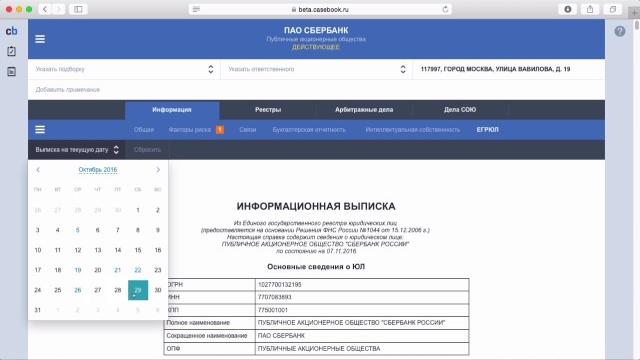Click the Safari share icon
Image resolution: width=640 pixels, height=360 pixels.
point(590,9)
